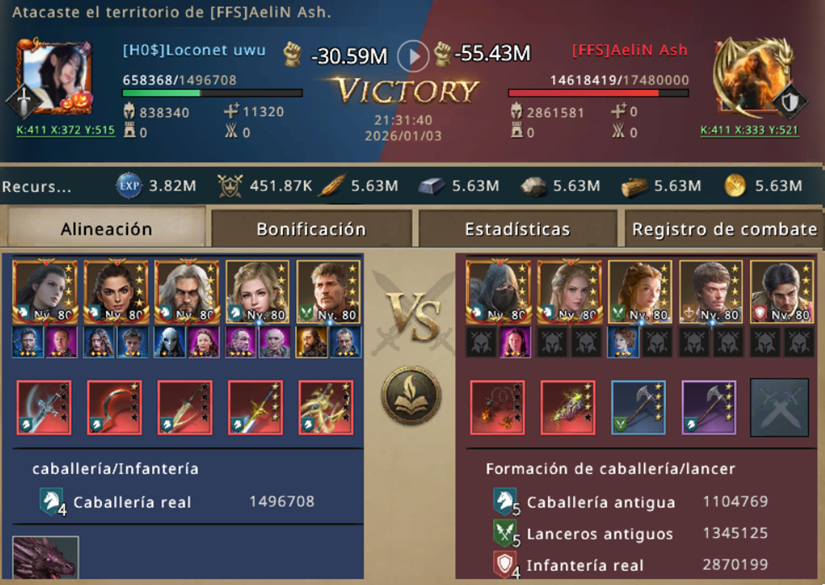Image resolution: width=825 pixels, height=585 pixels.
Task: Switch to the Bonificación tab
Action: (x=311, y=229)
